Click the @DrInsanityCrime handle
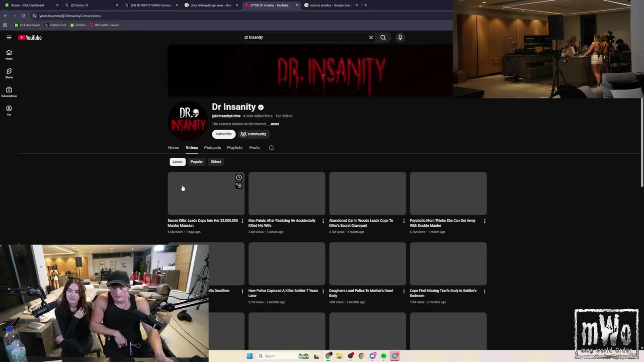 [x=226, y=116]
